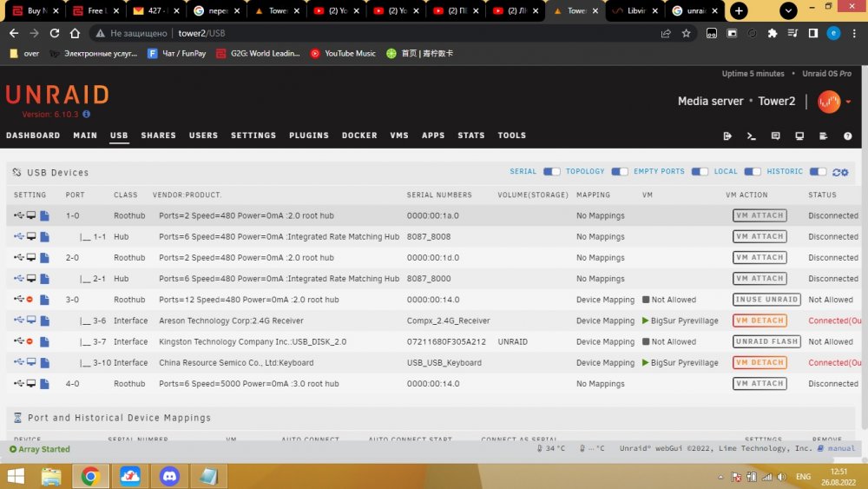Open Chrome extensions puzzle icon

pyautogui.click(x=773, y=33)
